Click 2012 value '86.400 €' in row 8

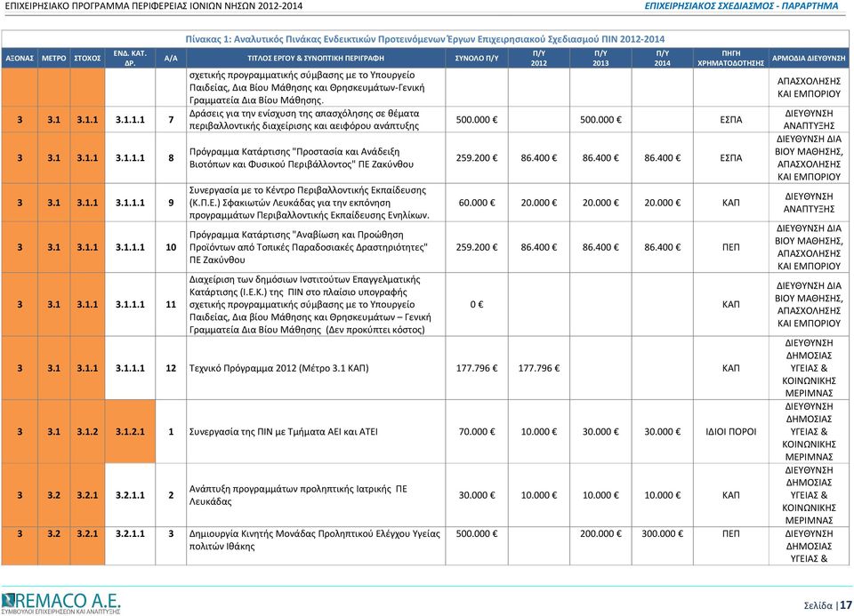pos(539,158)
